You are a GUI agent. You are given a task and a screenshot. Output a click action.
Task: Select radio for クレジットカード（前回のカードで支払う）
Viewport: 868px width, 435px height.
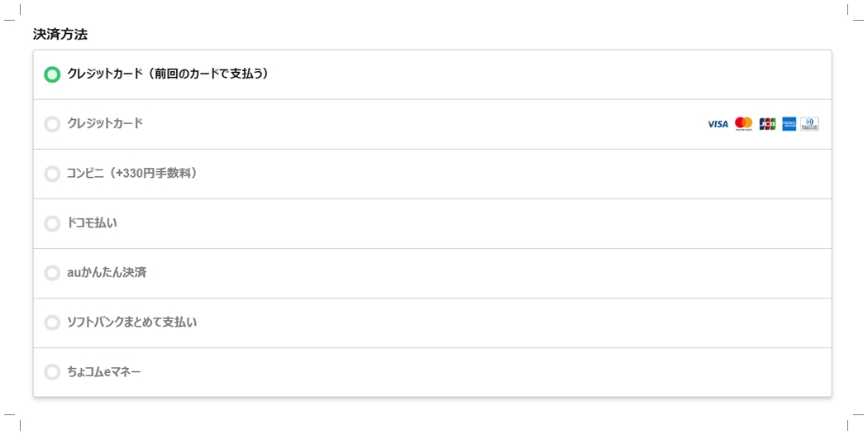click(x=52, y=74)
